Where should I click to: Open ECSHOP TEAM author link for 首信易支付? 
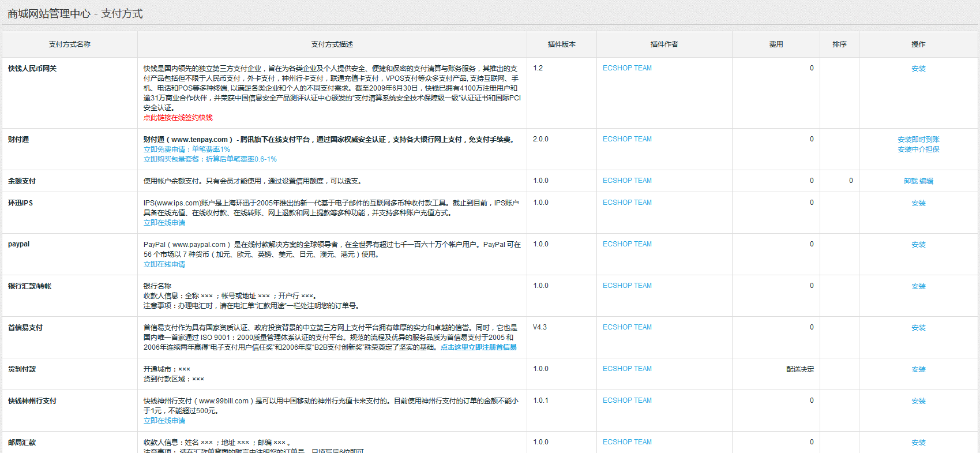627,327
